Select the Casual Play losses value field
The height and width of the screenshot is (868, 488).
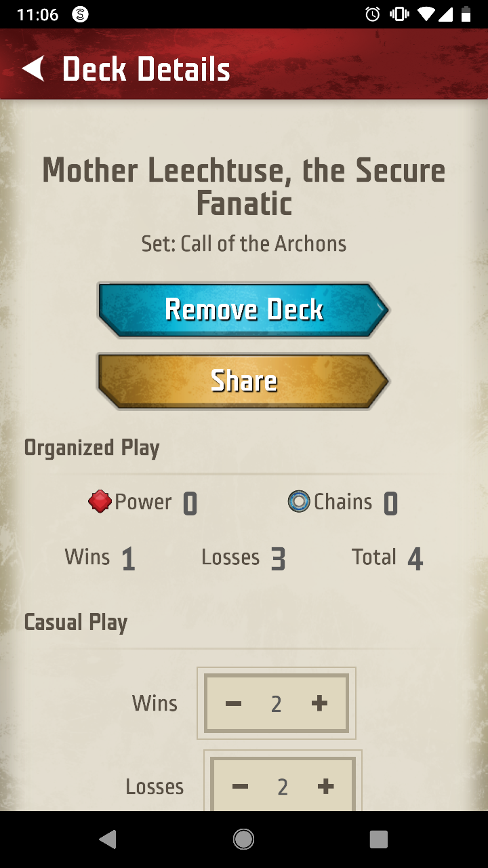(x=283, y=787)
